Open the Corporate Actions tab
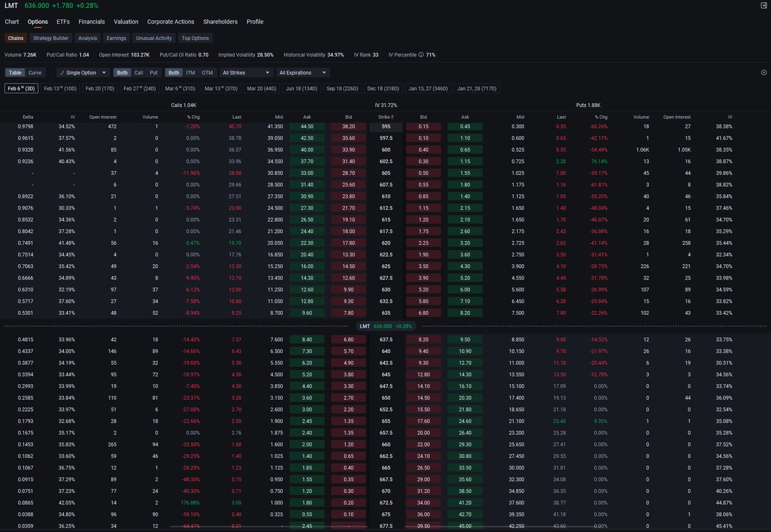 [x=170, y=22]
